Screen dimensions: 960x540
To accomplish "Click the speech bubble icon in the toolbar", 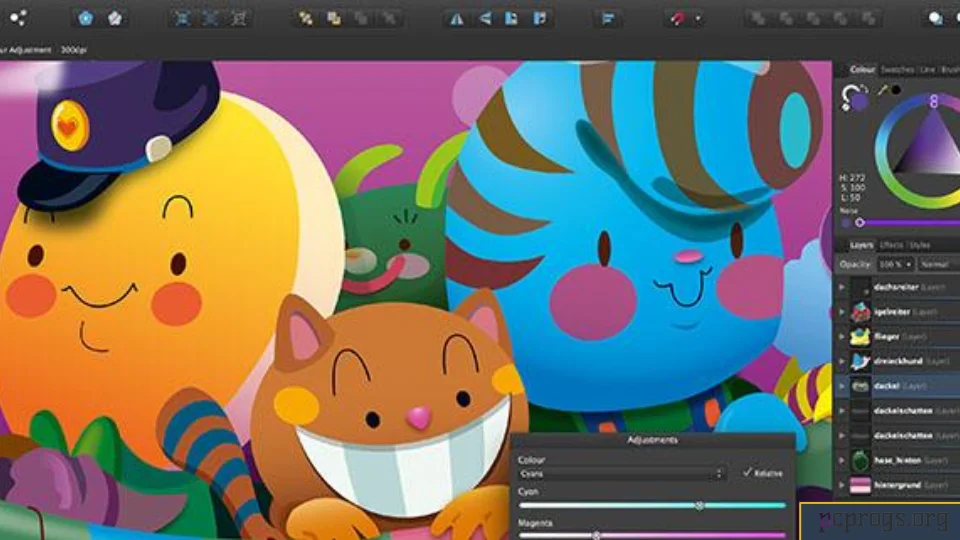I will [x=936, y=18].
